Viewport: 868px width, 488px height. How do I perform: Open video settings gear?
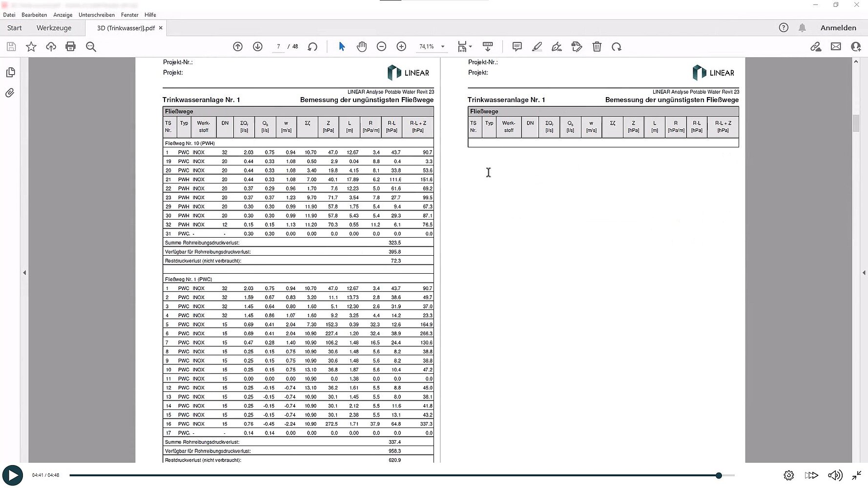coord(788,475)
